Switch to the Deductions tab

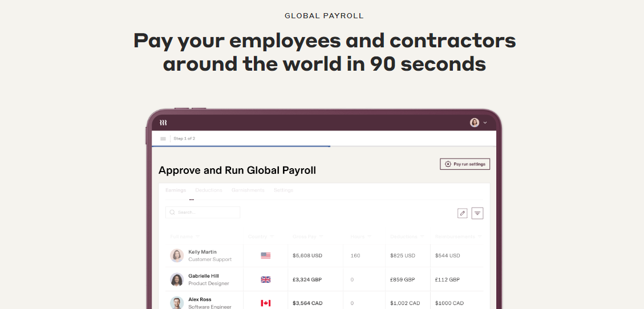coord(209,190)
